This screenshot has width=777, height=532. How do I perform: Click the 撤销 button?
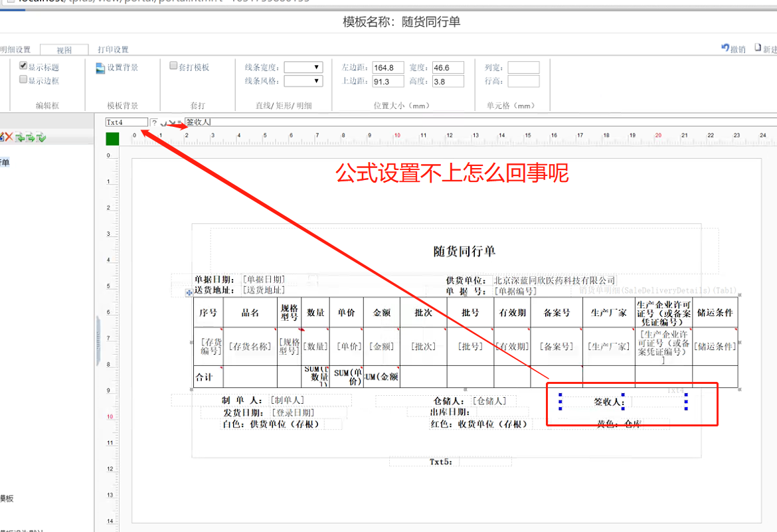point(733,48)
